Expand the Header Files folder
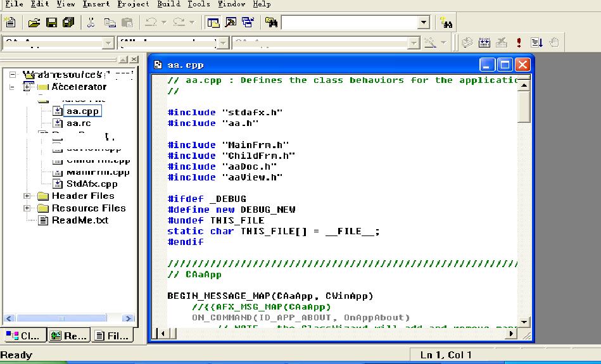The height and width of the screenshot is (364, 601). [x=27, y=196]
